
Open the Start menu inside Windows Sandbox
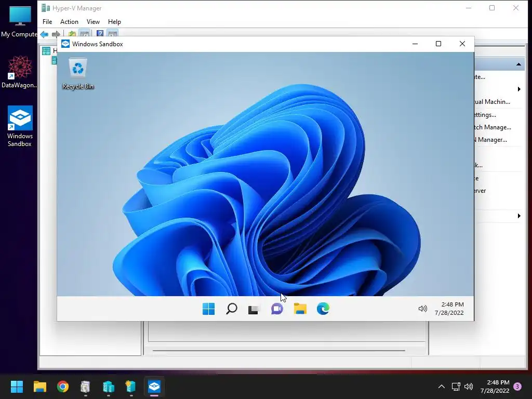click(209, 309)
